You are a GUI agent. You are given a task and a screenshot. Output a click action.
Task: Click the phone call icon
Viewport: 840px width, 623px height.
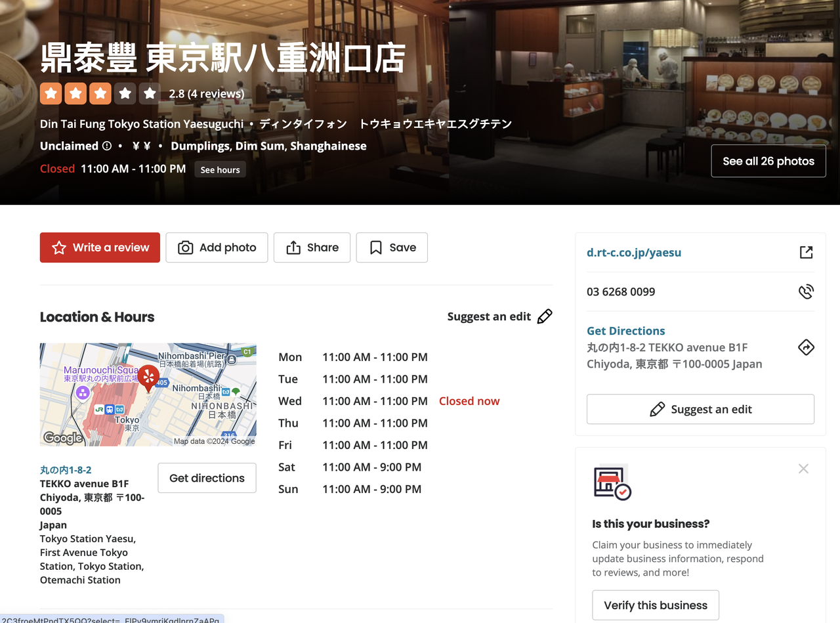pyautogui.click(x=806, y=291)
